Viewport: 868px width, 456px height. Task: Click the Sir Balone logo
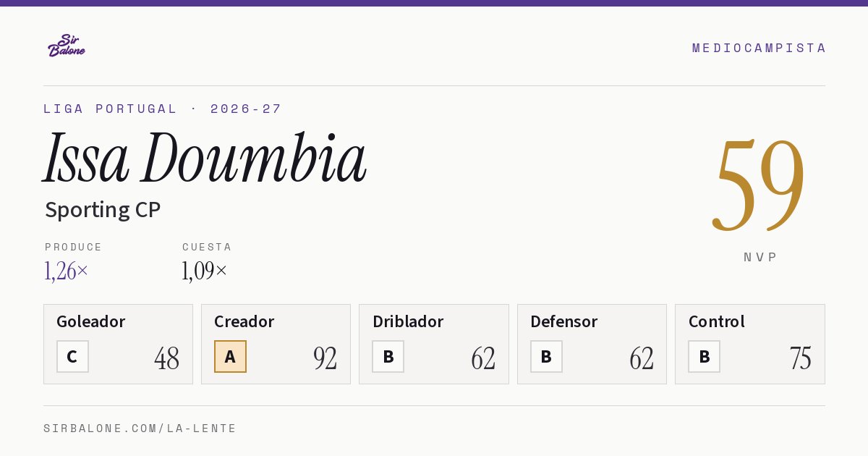coord(67,46)
